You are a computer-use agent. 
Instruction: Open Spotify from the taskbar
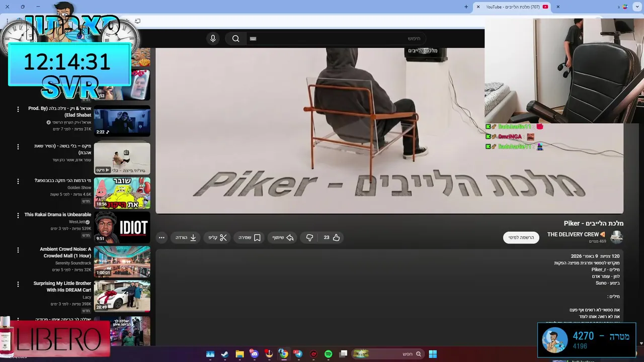[x=329, y=354]
